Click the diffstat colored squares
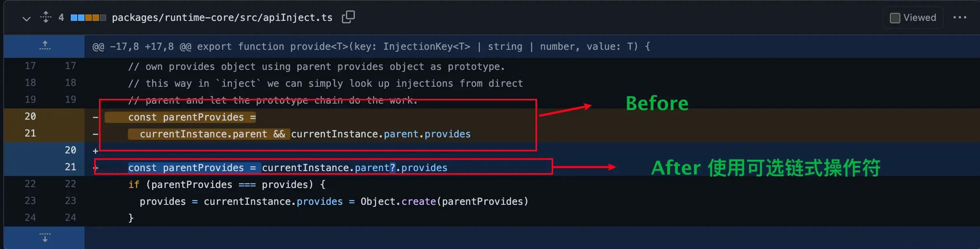980x249 pixels. tap(88, 18)
